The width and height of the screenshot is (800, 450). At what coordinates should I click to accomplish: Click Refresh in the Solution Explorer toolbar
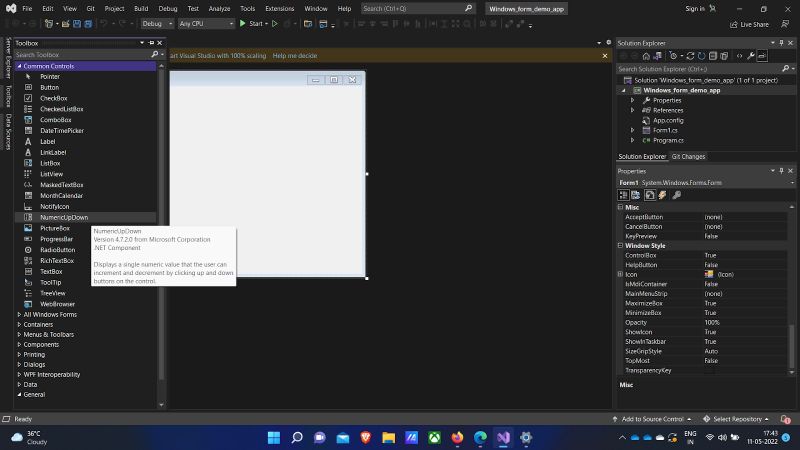pos(702,56)
